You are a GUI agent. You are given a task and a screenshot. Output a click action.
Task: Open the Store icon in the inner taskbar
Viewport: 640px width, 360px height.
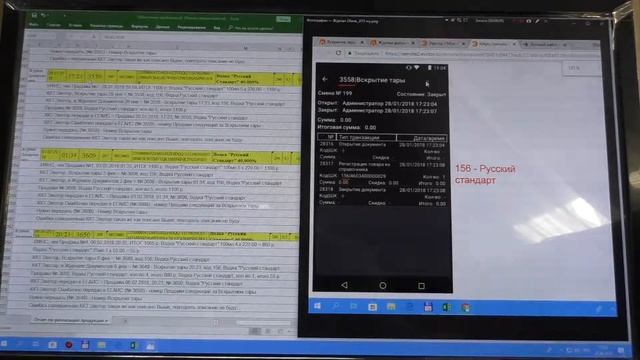pyautogui.click(x=372, y=307)
